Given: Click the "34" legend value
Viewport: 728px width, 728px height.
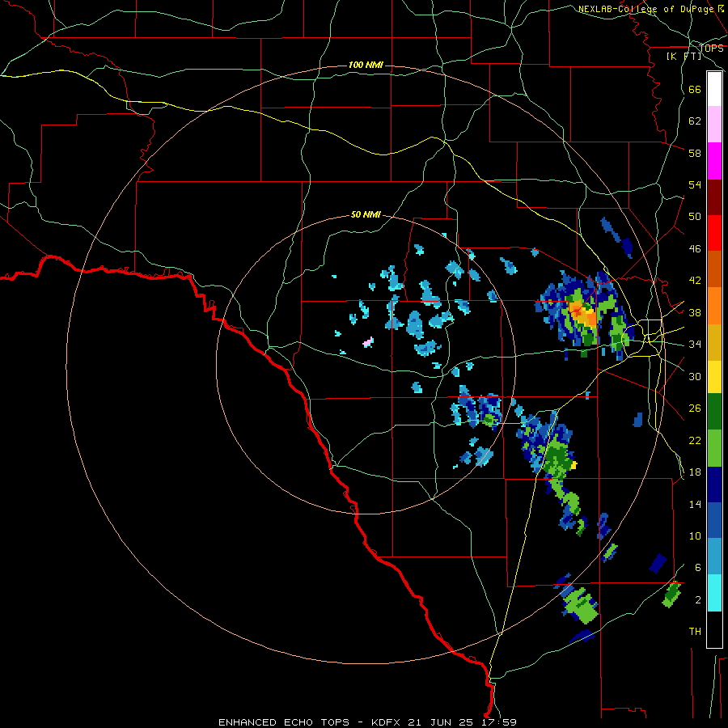Looking at the screenshot, I should (695, 345).
